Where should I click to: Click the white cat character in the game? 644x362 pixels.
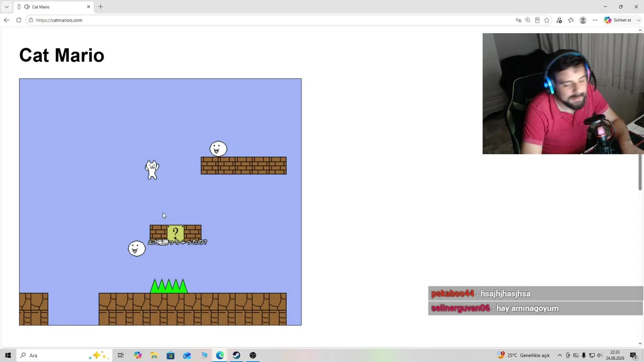152,170
